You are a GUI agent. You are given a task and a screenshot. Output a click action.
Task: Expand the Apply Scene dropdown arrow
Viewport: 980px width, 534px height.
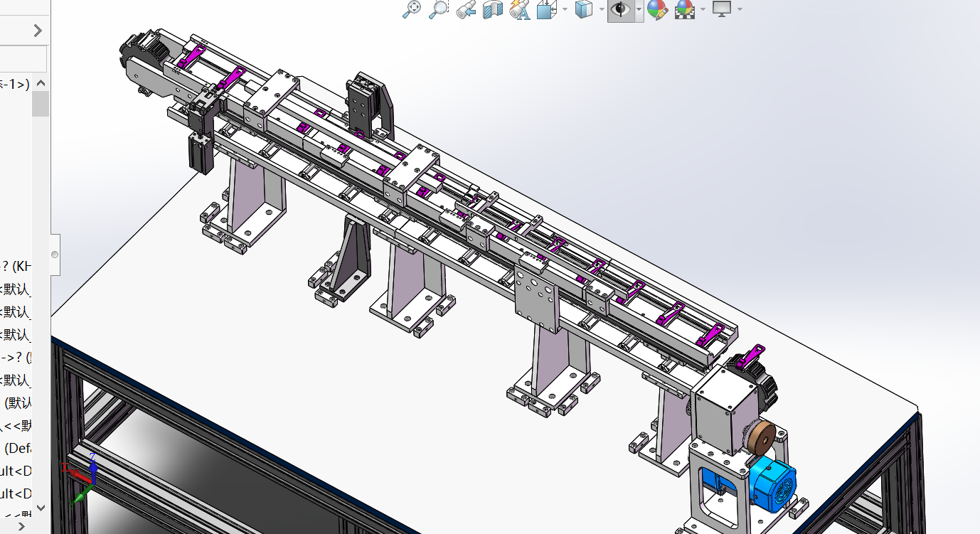pos(703,9)
